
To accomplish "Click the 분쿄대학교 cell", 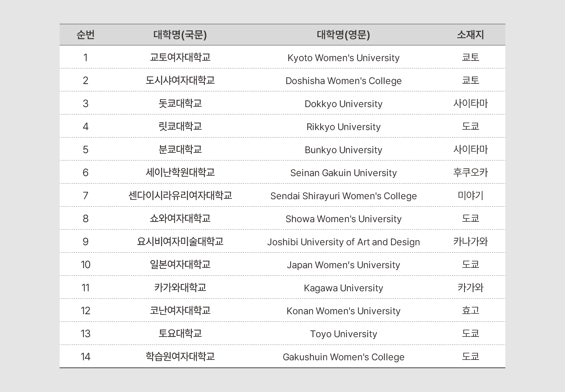I will 180,149.
